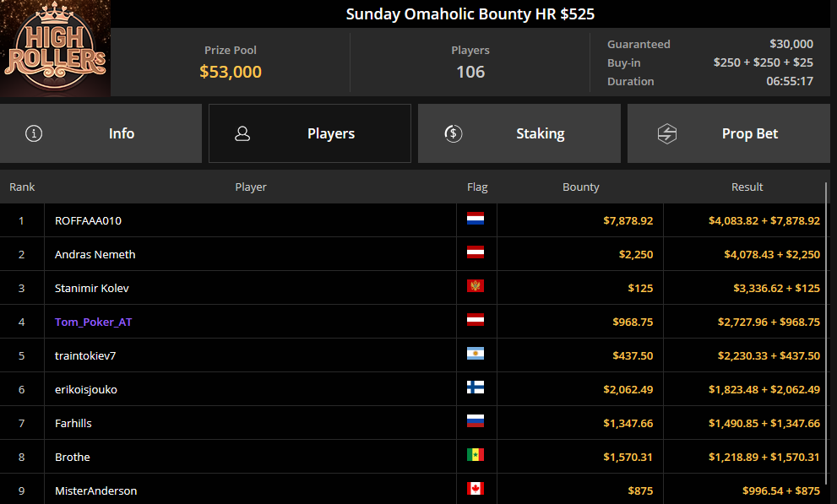
Task: Open the Prop Bet tab
Action: [x=728, y=133]
